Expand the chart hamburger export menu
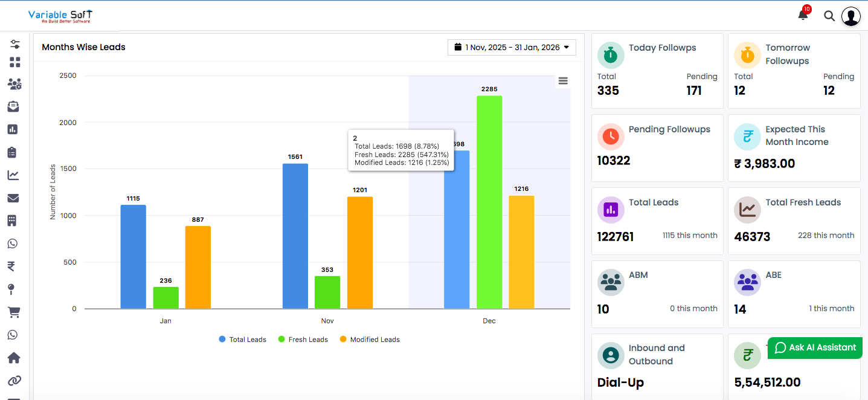 coord(562,80)
